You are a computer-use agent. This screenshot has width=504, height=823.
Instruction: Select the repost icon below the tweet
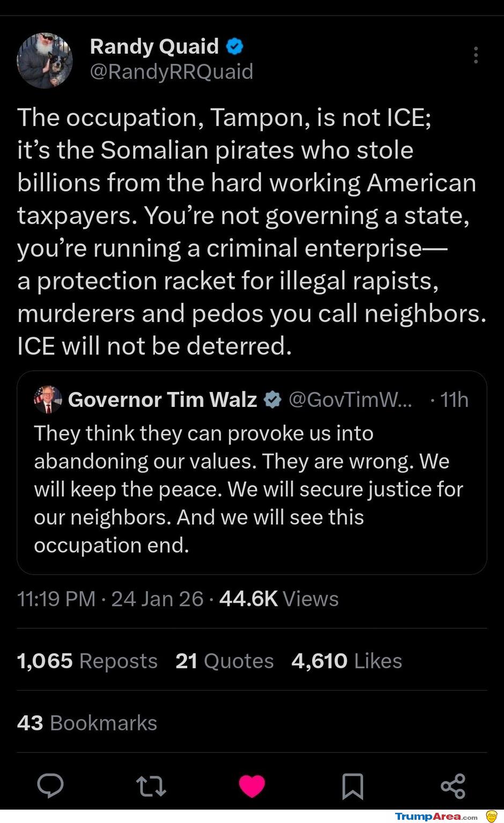pyautogui.click(x=151, y=787)
